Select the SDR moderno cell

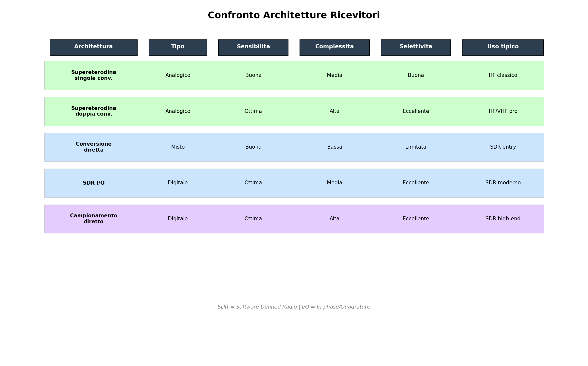click(x=503, y=183)
